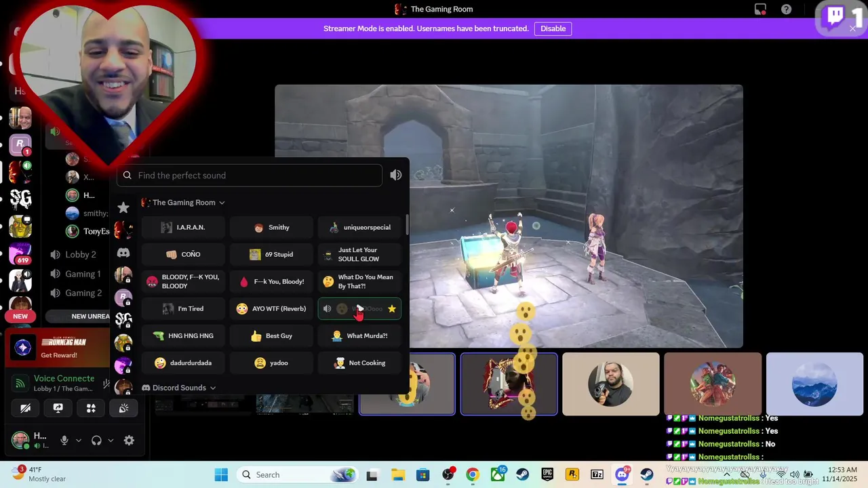
Task: Click the dadurdurdada sound
Action: click(183, 363)
